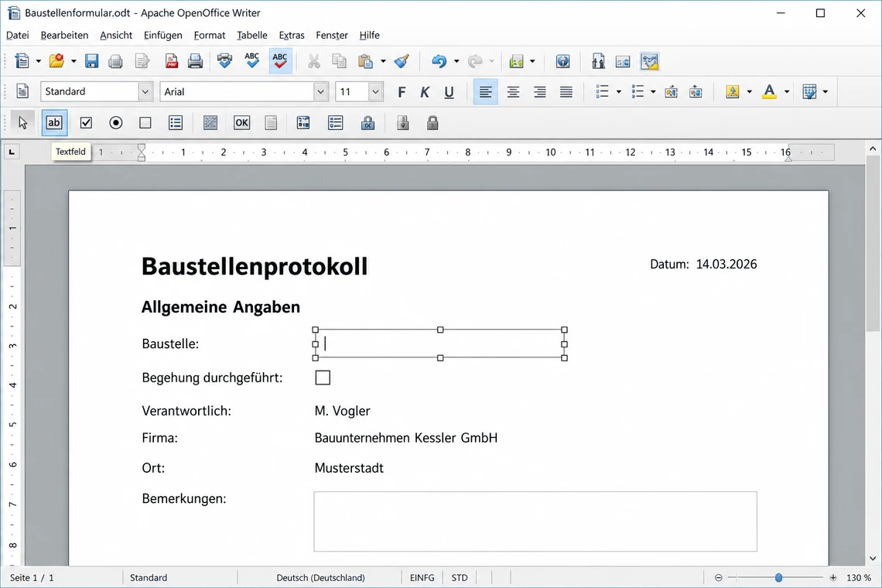The image size is (882, 588).
Task: Insert an option button form control
Action: (x=116, y=123)
